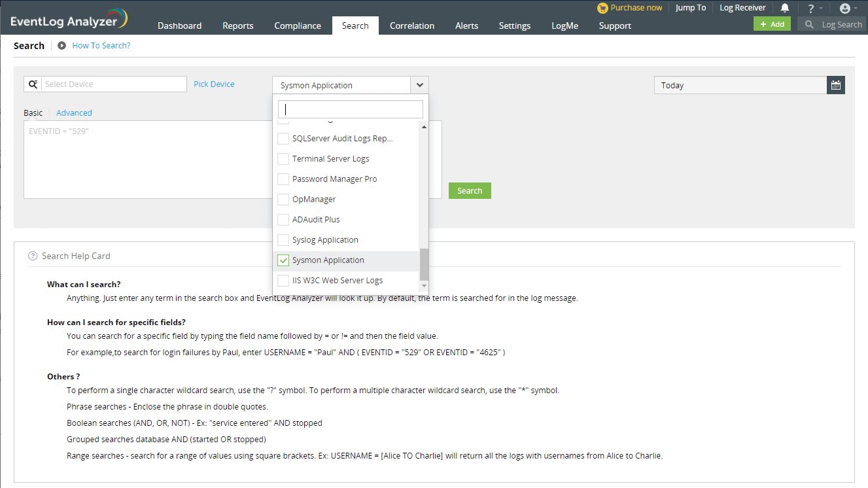Open the Dashboard tab
Screen dimensions: 868x488
(180, 26)
